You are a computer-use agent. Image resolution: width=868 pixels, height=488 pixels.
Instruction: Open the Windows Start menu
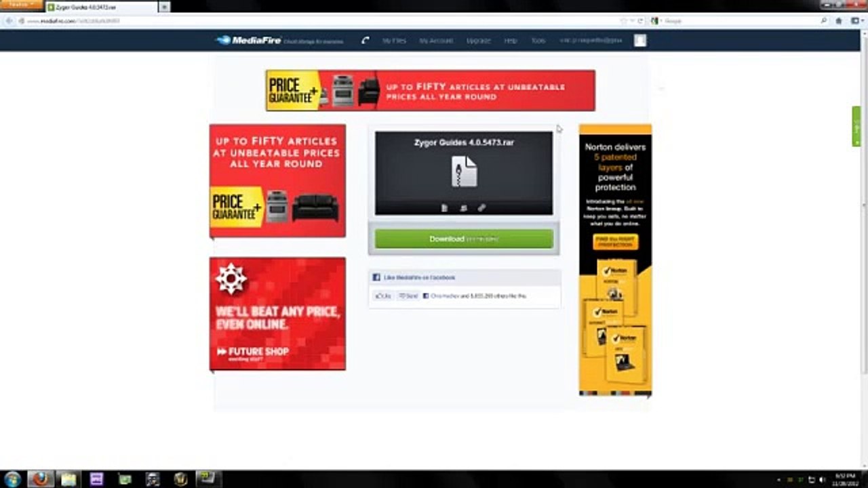coord(12,479)
